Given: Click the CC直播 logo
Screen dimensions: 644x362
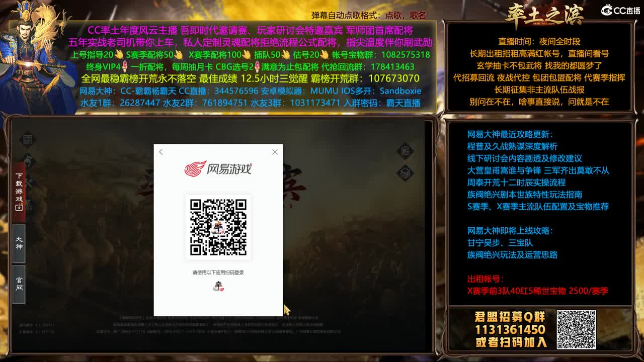Looking at the screenshot, I should (620, 10).
